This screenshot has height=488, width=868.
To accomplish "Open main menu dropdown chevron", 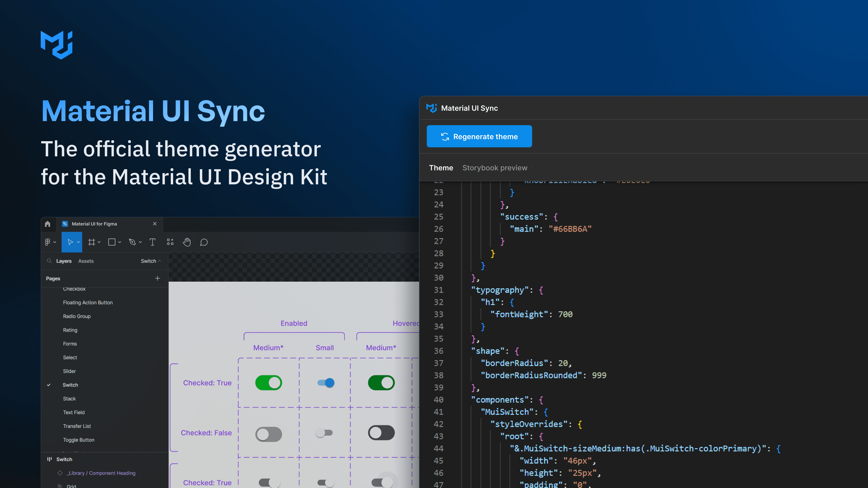I will pos(54,242).
